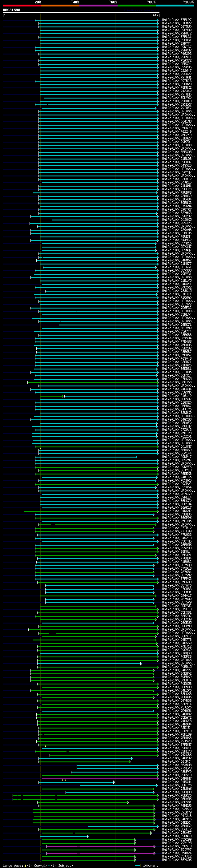This screenshot has height=868, width=197.
Task: Click hit UniRef100_P46293
Action: pos(176,54)
